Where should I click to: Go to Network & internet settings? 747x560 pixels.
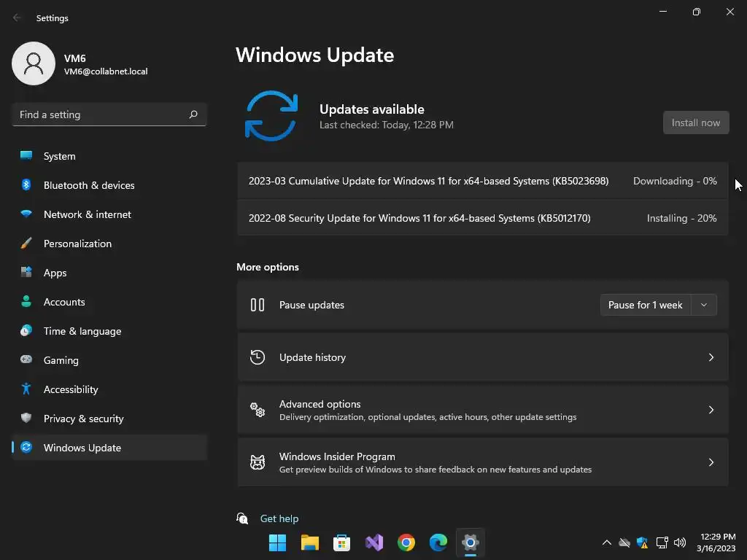109,214
